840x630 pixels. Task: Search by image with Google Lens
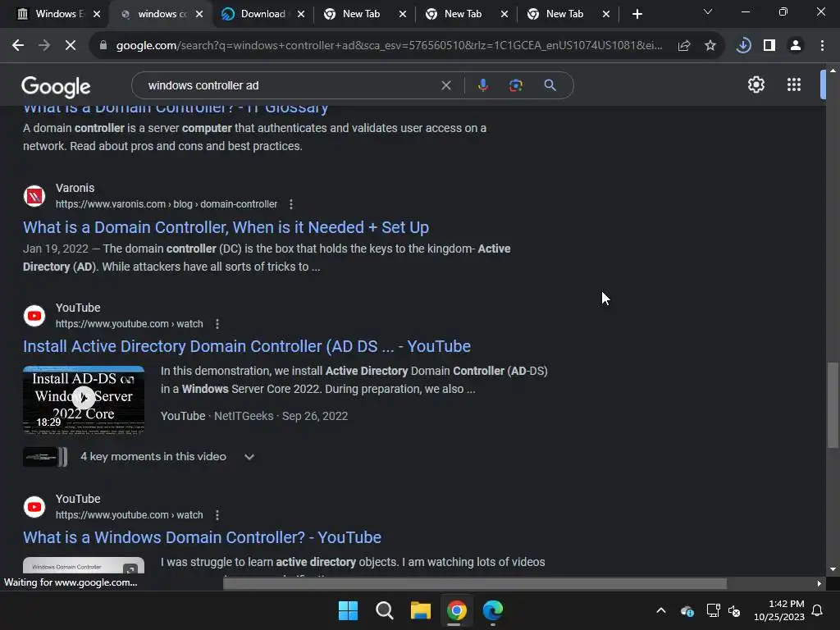point(515,85)
